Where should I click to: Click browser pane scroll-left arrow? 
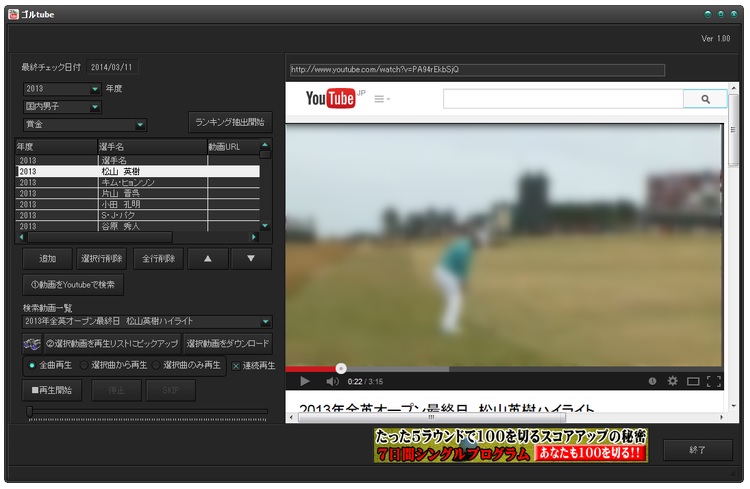(x=292, y=417)
